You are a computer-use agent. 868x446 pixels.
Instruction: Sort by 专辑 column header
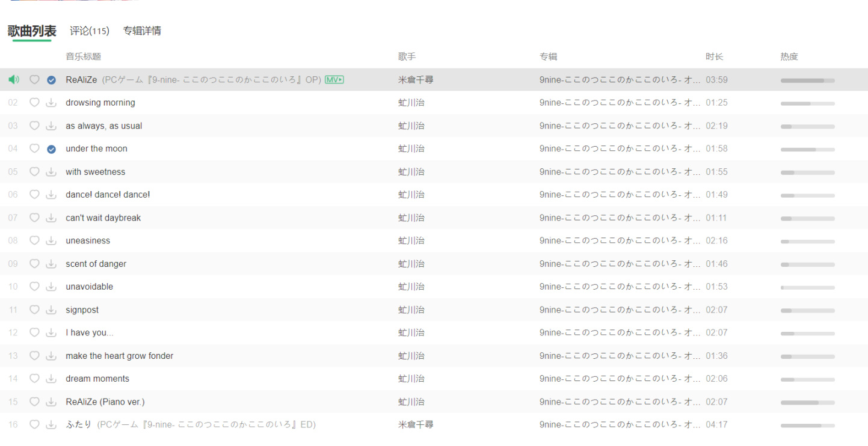coord(548,57)
